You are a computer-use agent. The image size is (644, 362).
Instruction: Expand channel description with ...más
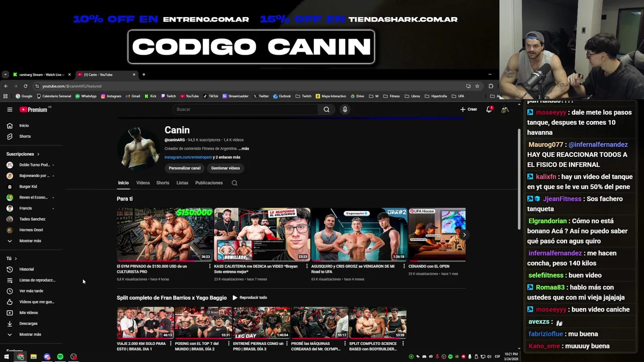click(x=244, y=149)
